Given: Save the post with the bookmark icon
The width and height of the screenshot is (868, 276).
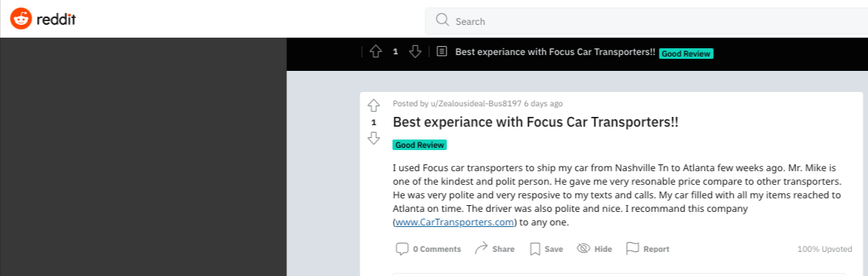Looking at the screenshot, I should click(546, 249).
